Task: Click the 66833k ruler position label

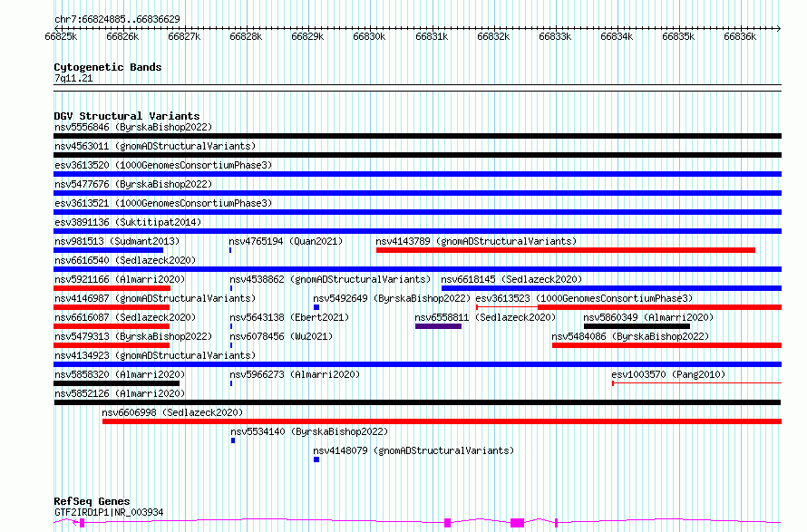Action: click(555, 36)
